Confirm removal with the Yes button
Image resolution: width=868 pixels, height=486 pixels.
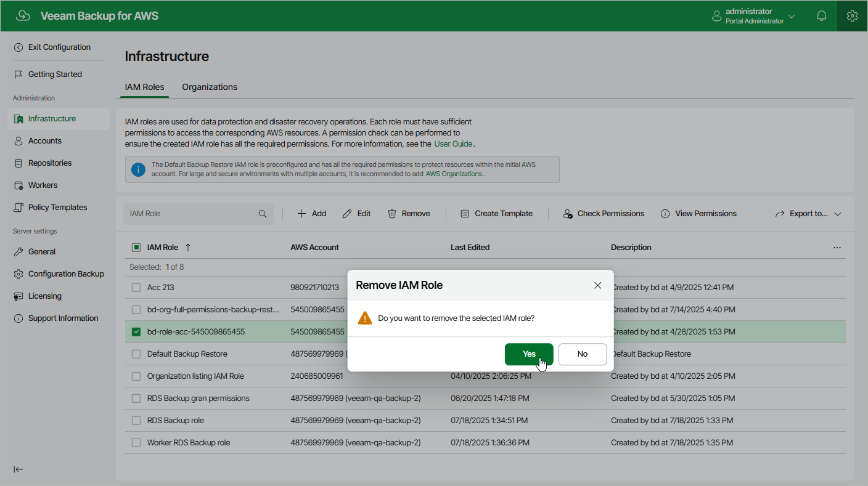[529, 354]
